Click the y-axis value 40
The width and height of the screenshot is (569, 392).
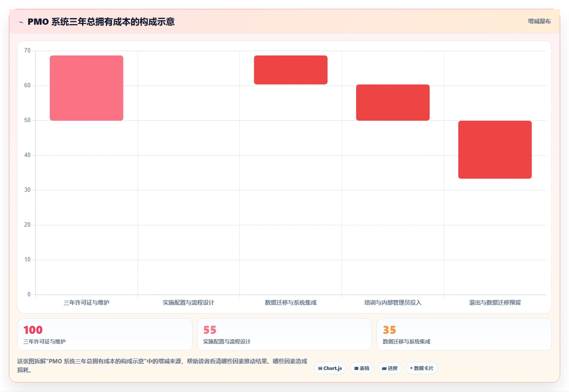[27, 155]
